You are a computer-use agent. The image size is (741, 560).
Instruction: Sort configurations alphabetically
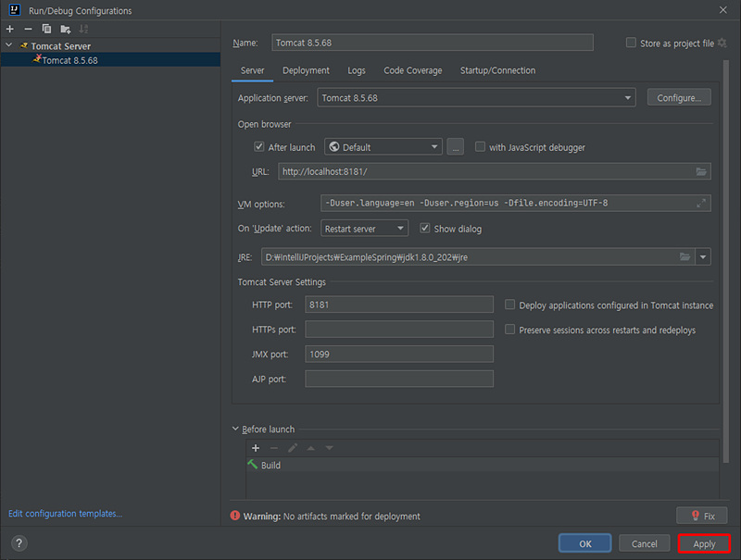83,30
